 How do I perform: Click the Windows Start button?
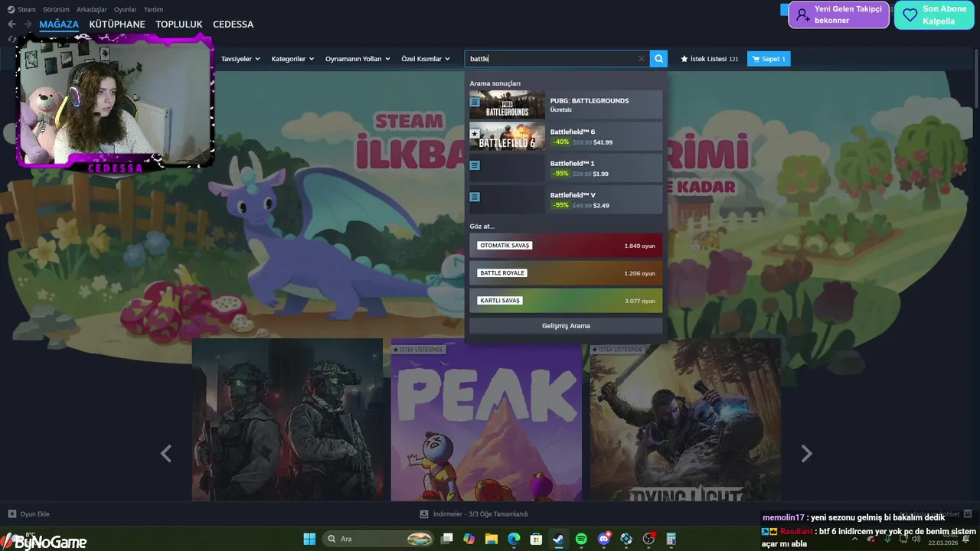pos(309,540)
